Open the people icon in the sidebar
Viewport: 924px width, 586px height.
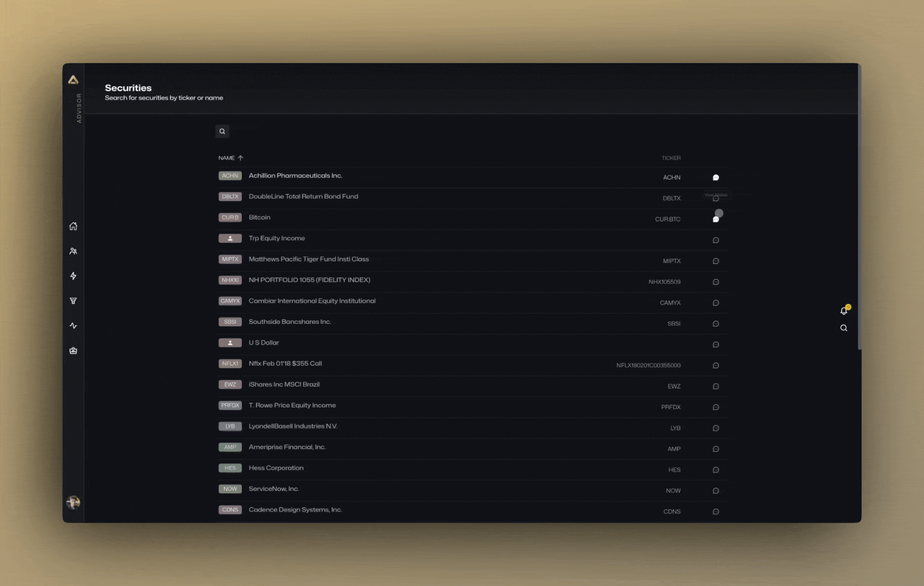pyautogui.click(x=73, y=251)
